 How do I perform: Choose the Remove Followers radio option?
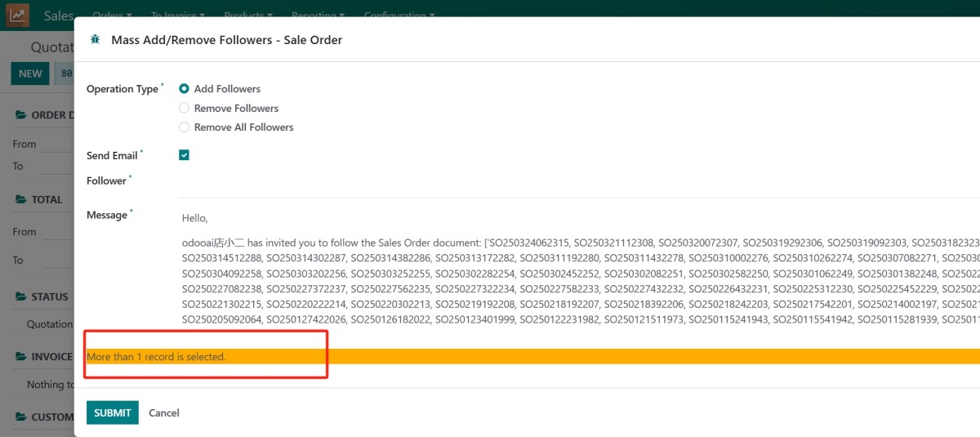184,108
